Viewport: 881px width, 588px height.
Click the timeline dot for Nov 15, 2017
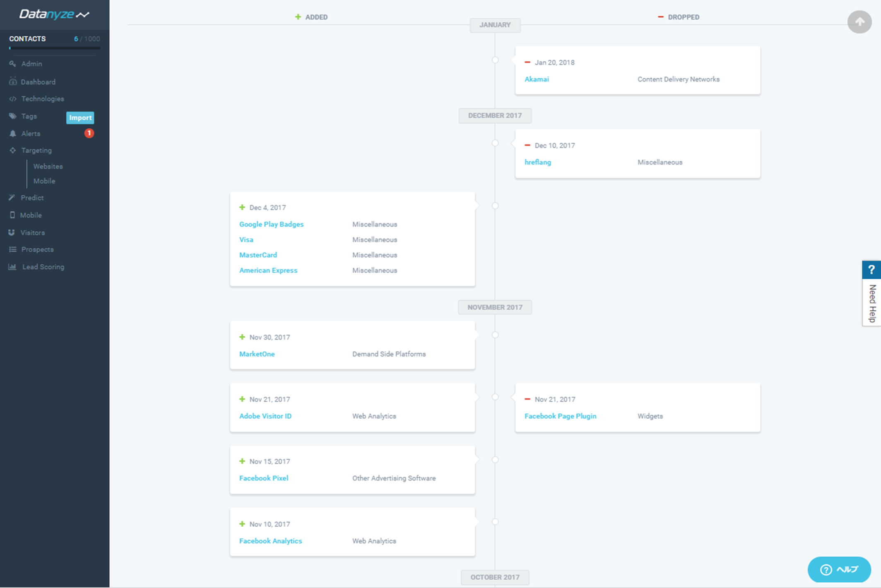495,460
